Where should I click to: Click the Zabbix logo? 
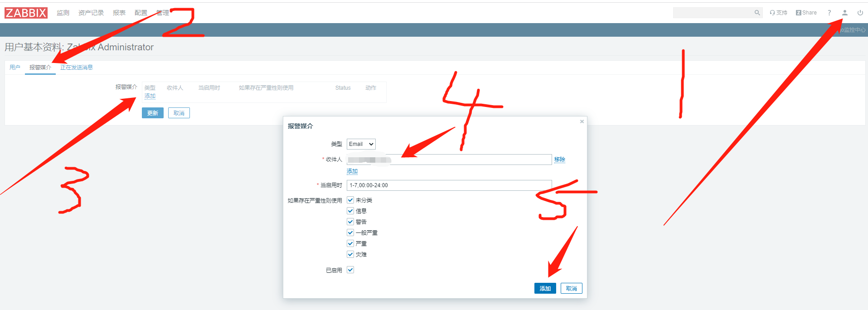(26, 13)
